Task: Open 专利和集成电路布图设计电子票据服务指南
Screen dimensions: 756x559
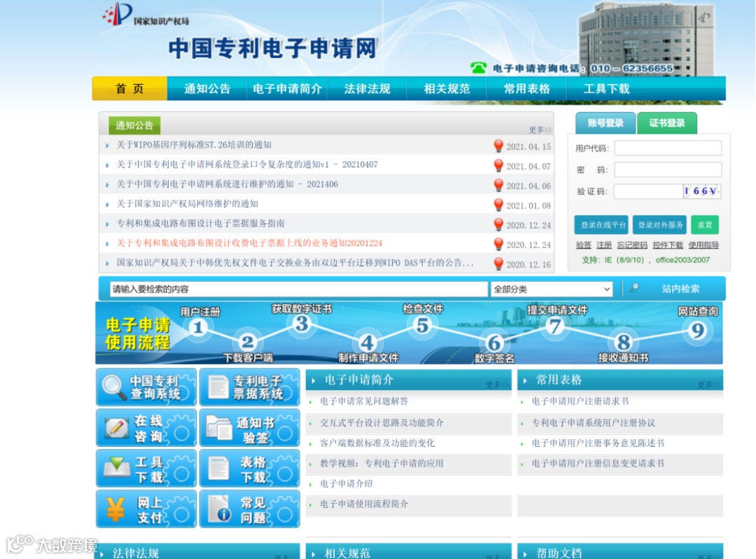Action: click(201, 223)
